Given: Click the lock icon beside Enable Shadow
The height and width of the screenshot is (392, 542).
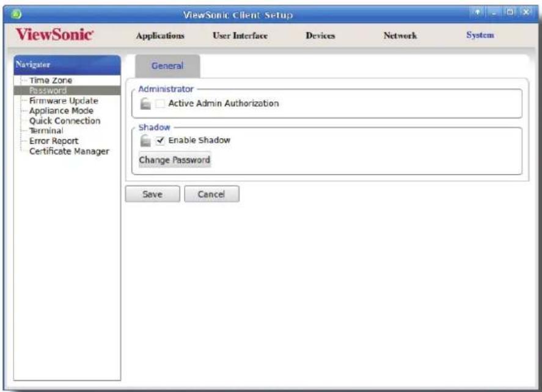Looking at the screenshot, I should pyautogui.click(x=145, y=140).
